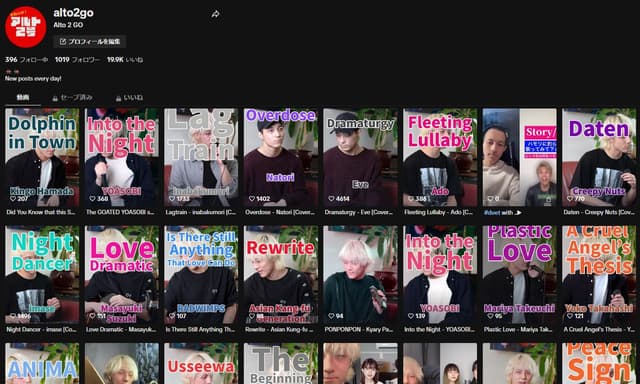This screenshot has width=640, height=384.
Task: Click the lock icon on the likes tab
Action: tap(118, 98)
